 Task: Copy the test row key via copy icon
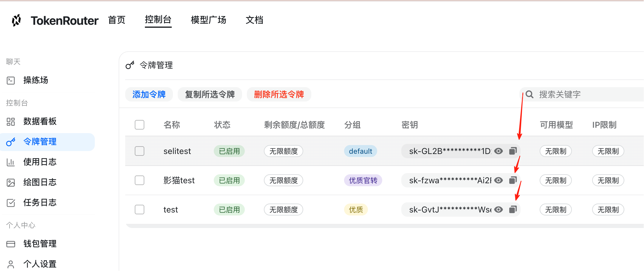pos(513,210)
